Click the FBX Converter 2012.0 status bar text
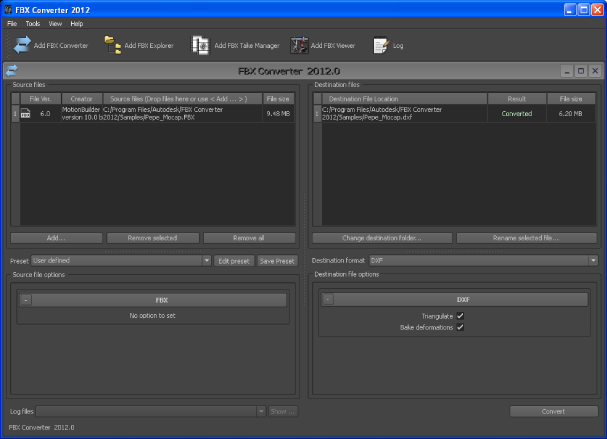 (41, 427)
